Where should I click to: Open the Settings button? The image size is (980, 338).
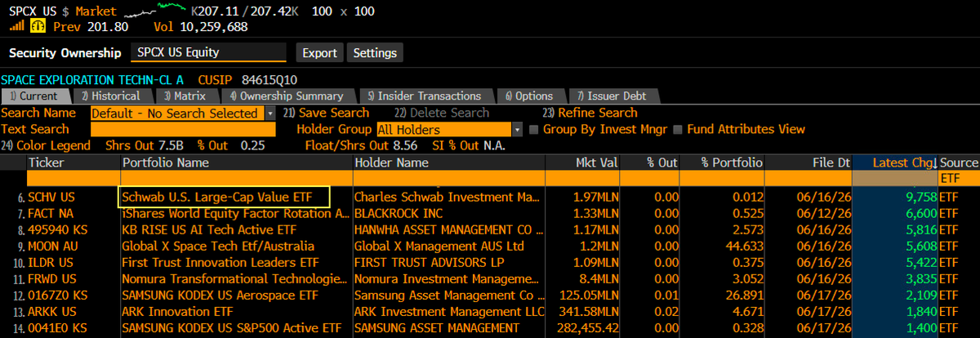(x=375, y=53)
